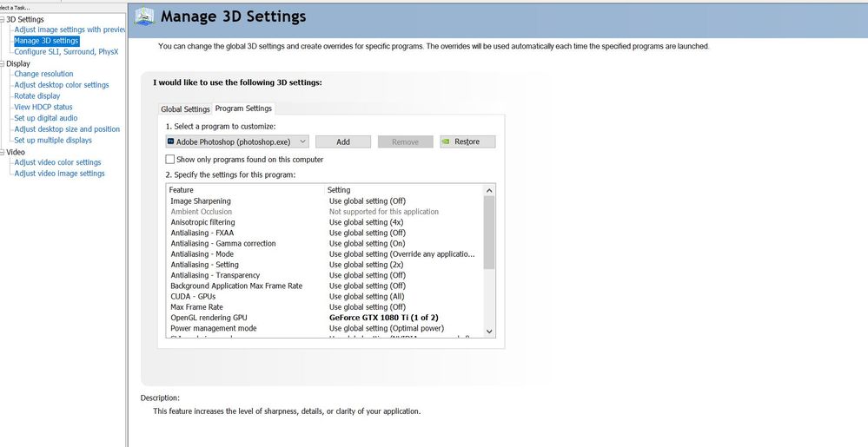
Task: Click the settings list scroll down arrow
Action: (x=489, y=332)
